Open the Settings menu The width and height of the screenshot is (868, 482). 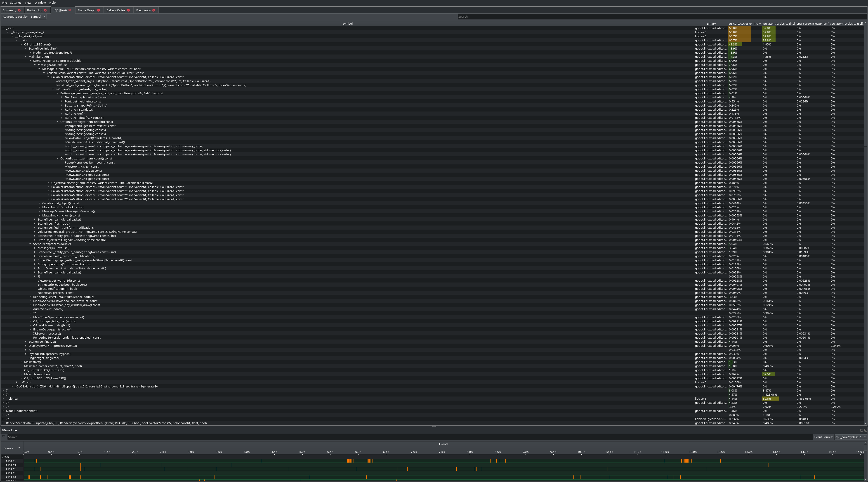click(x=16, y=3)
